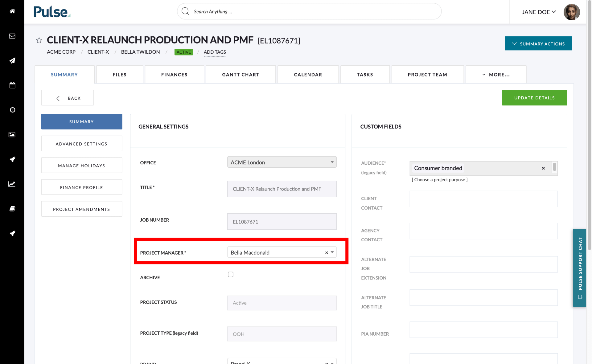
Task: Open Advanced Settings section
Action: pos(82,144)
